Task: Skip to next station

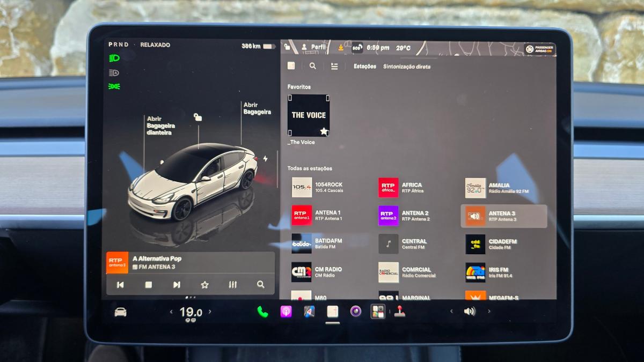Action: 177,285
